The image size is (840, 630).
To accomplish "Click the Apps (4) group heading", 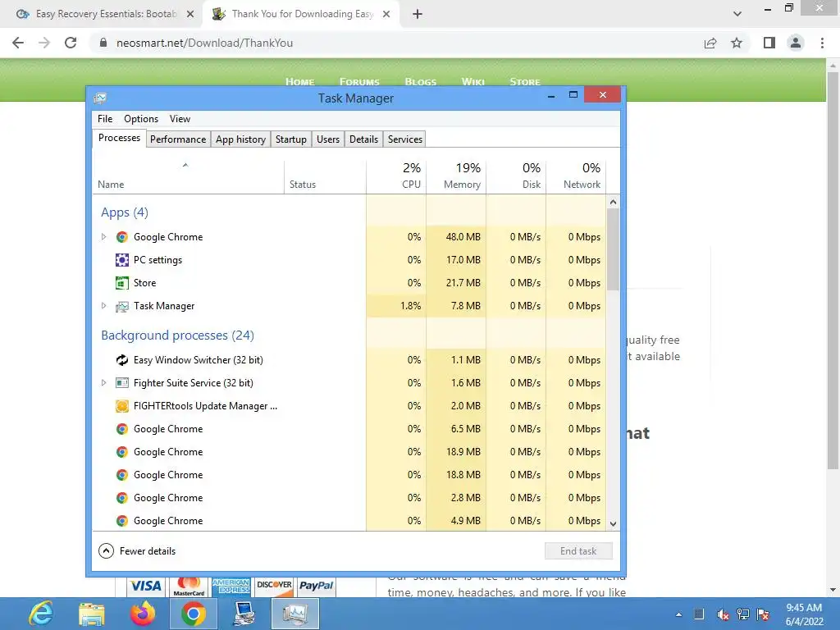I will 125,212.
